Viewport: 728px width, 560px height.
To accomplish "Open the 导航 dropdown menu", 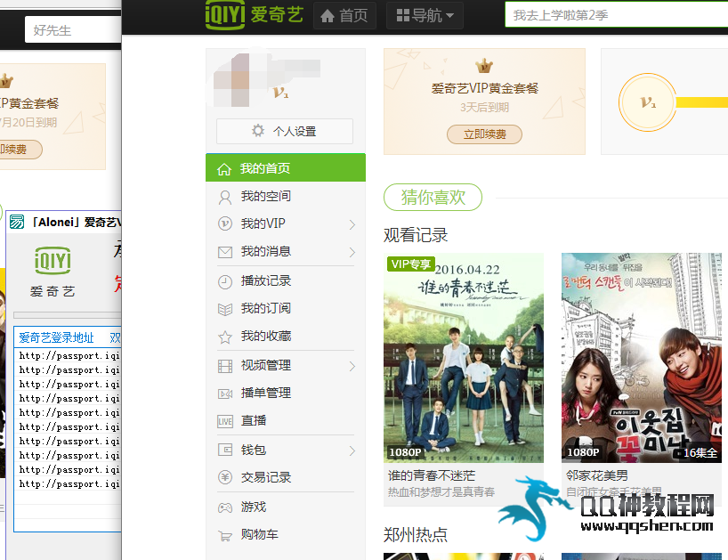I will click(x=425, y=16).
